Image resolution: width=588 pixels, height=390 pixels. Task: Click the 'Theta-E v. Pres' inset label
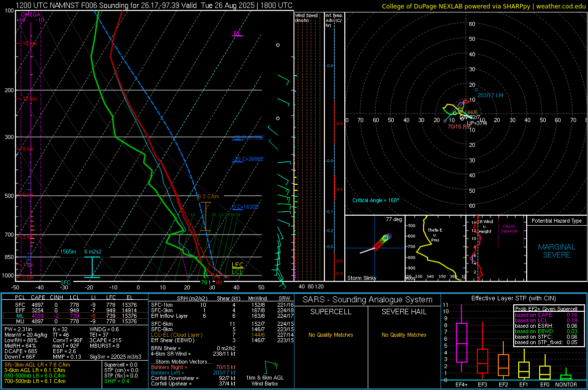coord(435,235)
